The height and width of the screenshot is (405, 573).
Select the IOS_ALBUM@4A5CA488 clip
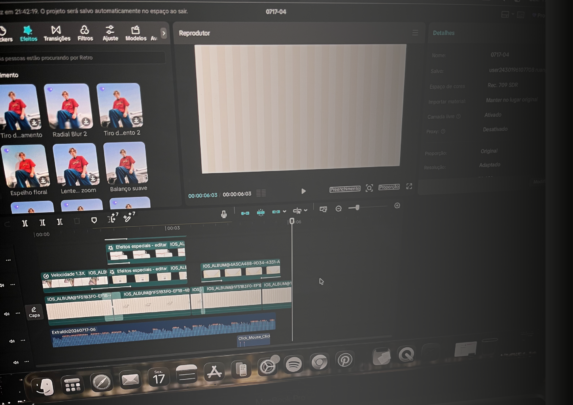point(241,270)
